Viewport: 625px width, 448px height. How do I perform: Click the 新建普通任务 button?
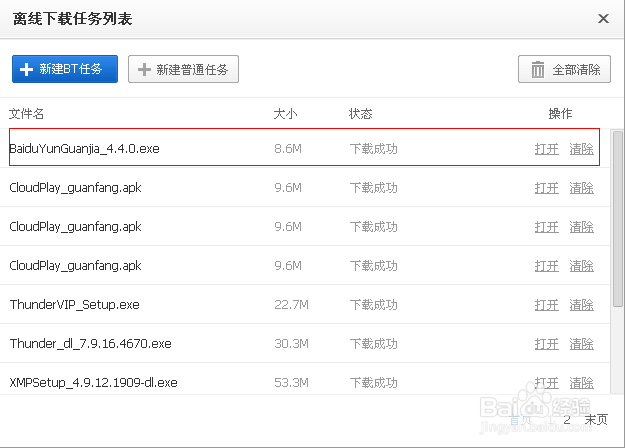click(183, 69)
